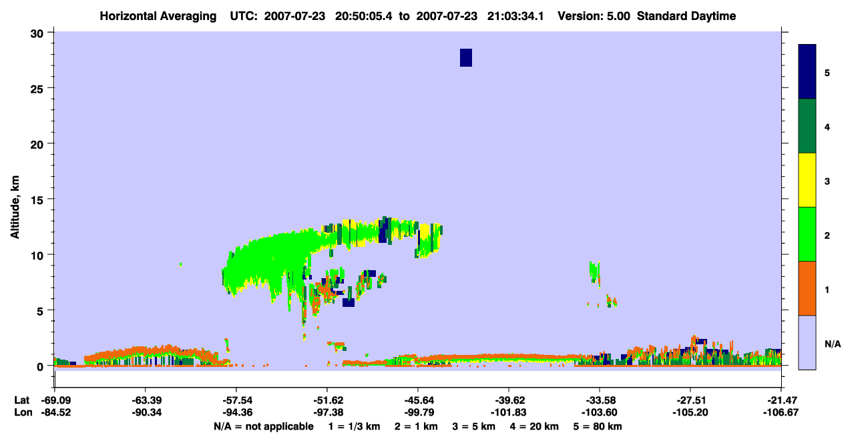Click the '3 = 5 km' legend entry
Screen dimensions: 868x445
pyautogui.click(x=475, y=426)
